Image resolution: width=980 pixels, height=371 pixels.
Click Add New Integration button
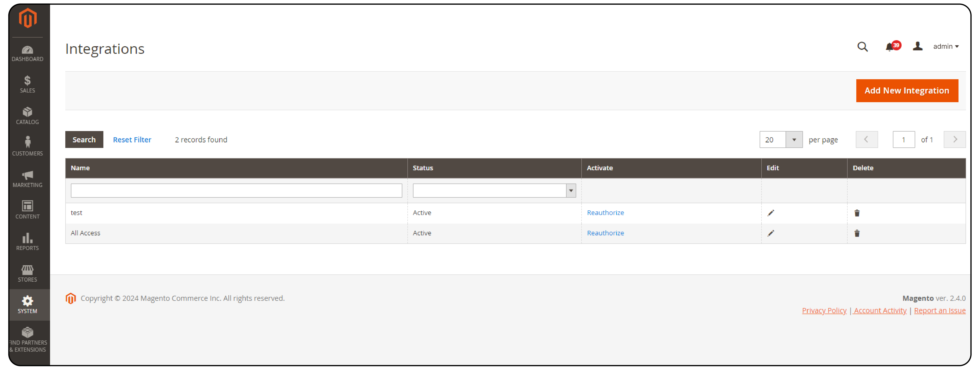[907, 91]
